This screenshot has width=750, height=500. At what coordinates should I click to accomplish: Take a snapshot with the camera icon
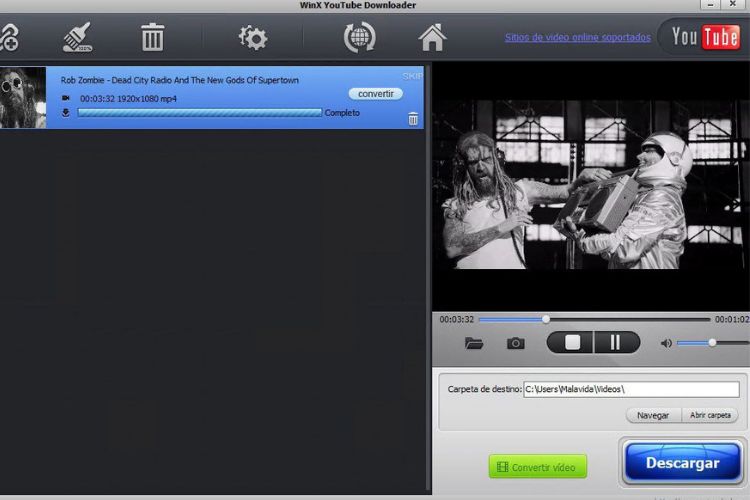pyautogui.click(x=516, y=343)
